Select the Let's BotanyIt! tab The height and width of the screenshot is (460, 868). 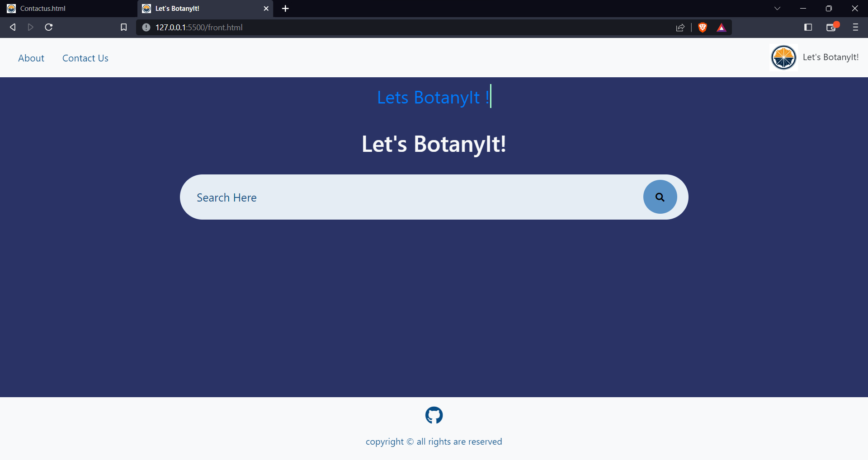click(x=199, y=8)
